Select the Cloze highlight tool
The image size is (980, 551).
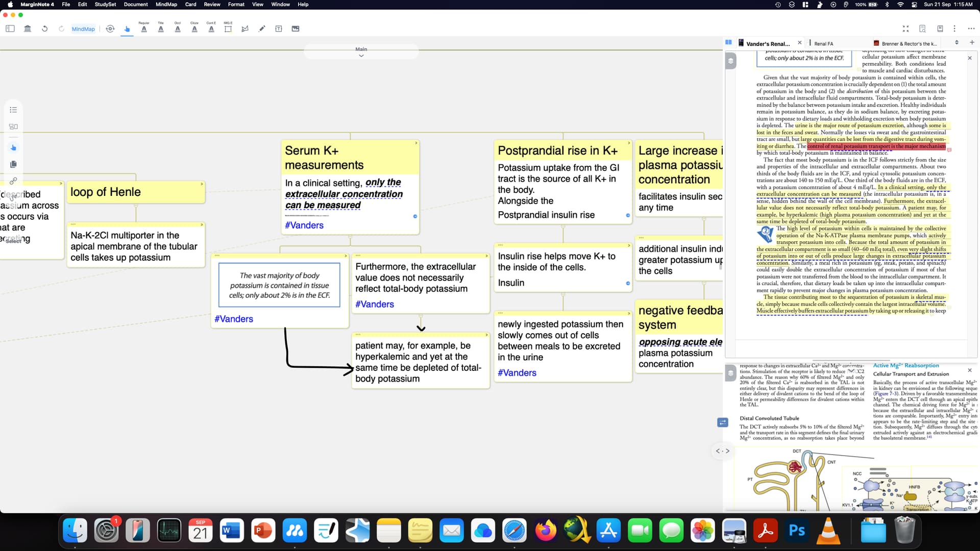[x=194, y=29]
